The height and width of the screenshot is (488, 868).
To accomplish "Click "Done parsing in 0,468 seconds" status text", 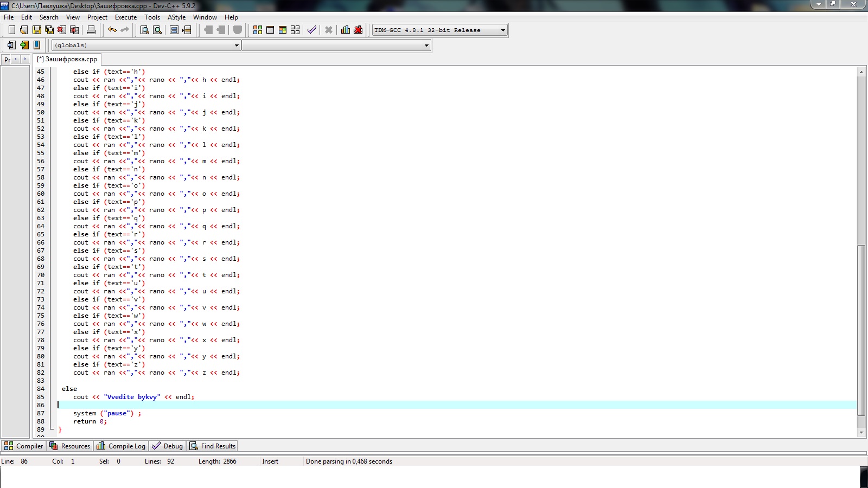I will [x=349, y=461].
